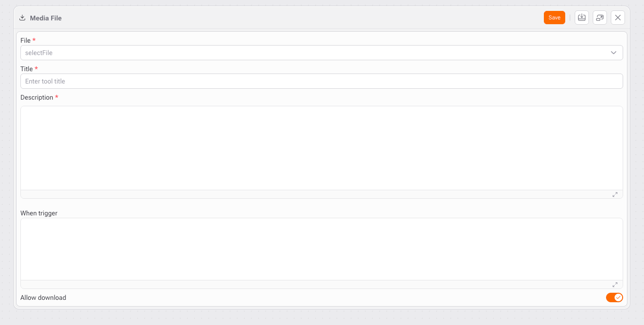The height and width of the screenshot is (325, 644).
Task: Click the chevron arrow in the File field
Action: pyautogui.click(x=614, y=53)
